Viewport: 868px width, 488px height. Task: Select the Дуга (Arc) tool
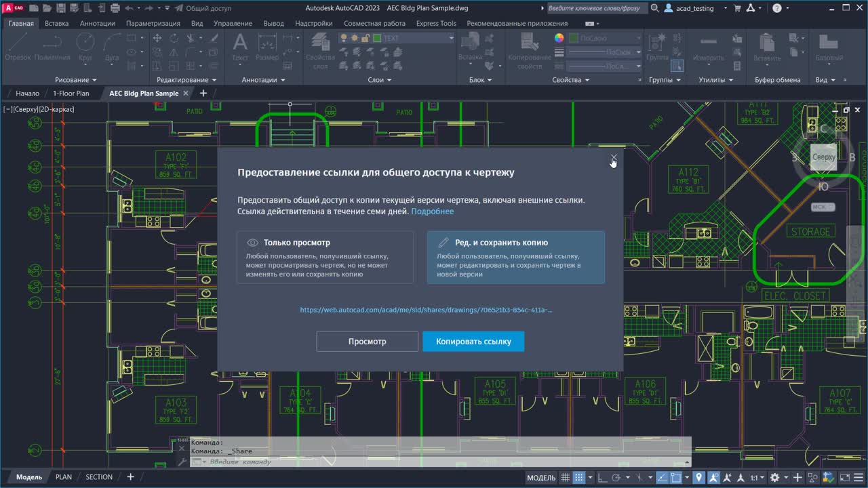[112, 48]
